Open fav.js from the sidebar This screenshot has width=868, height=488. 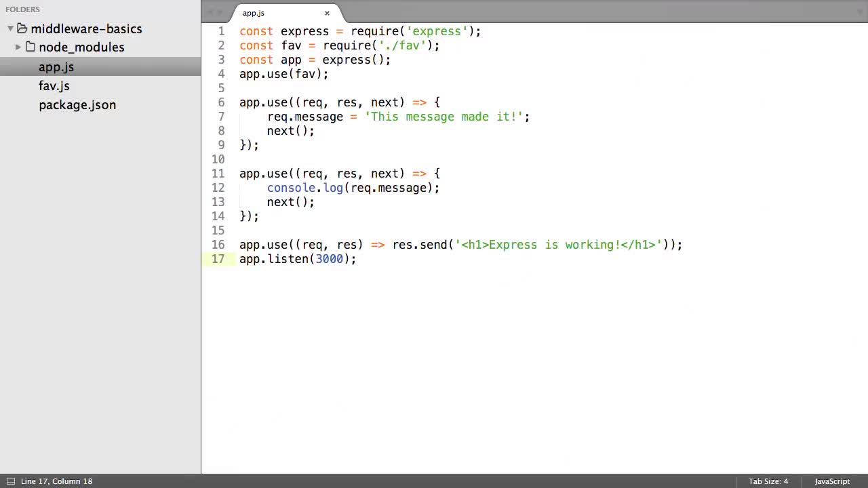54,85
